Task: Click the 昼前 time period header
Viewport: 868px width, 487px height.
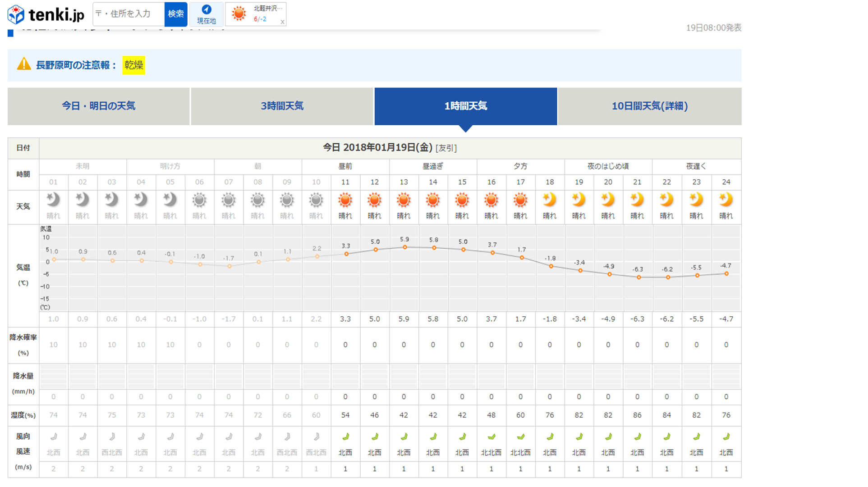Action: [345, 166]
